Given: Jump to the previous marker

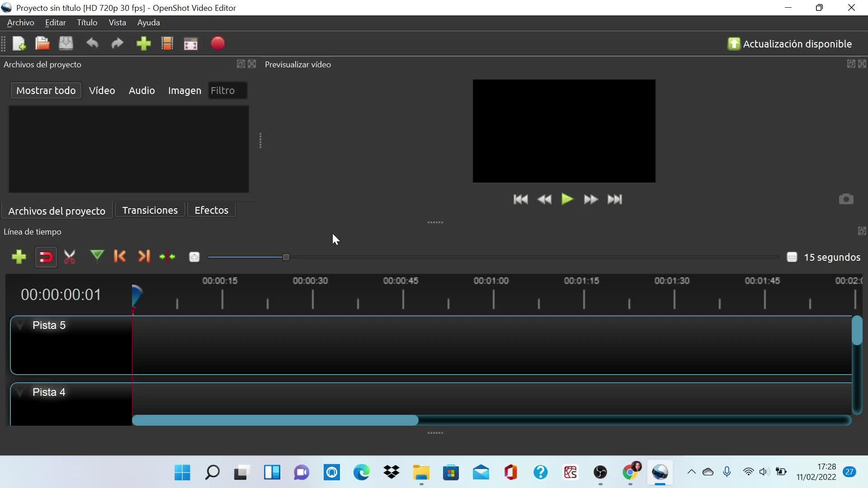Looking at the screenshot, I should tap(120, 257).
